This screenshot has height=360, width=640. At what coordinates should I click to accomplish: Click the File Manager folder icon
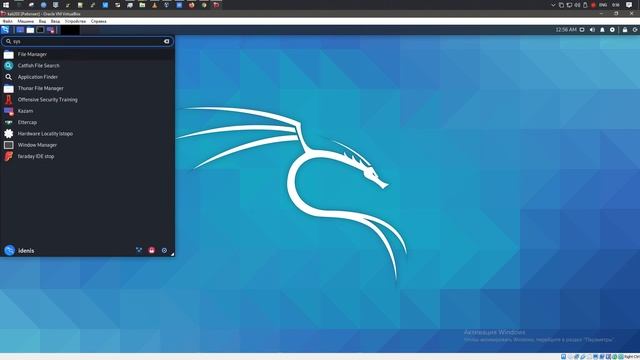tap(9, 54)
